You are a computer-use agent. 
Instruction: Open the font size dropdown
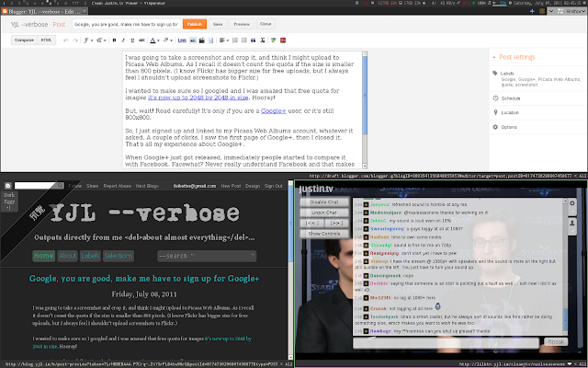(x=101, y=40)
